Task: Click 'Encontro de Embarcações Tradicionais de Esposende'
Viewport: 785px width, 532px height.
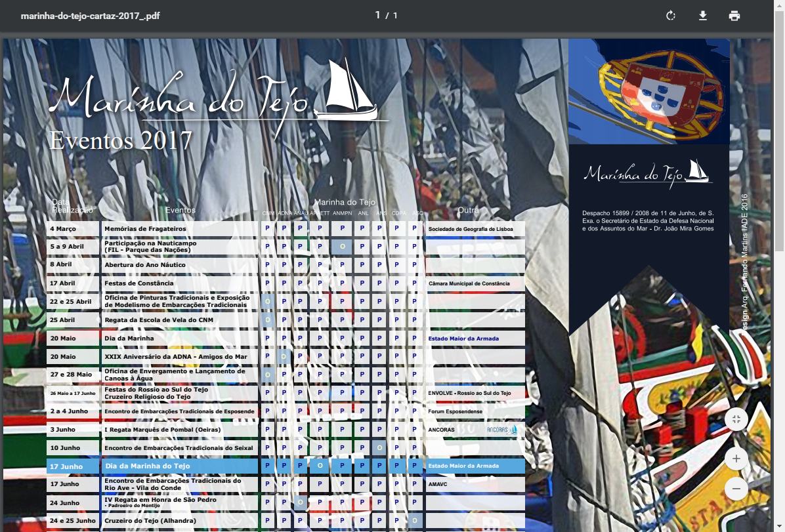Action: [x=179, y=411]
